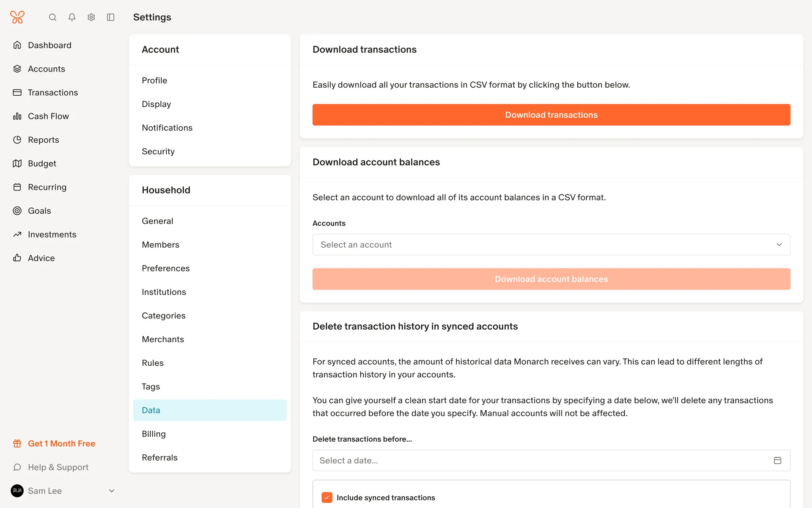Switch to Billing settings section
The image size is (812, 508).
click(x=154, y=434)
